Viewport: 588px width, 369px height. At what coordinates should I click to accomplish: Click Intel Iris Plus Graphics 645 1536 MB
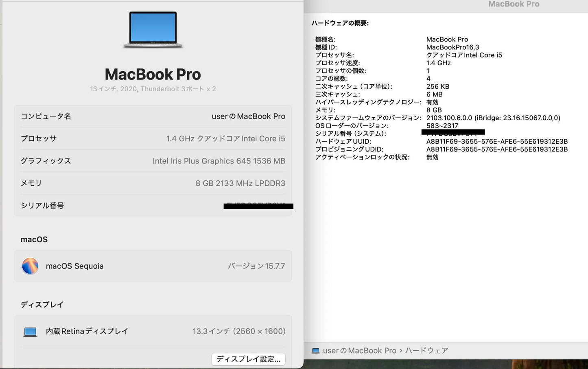pyautogui.click(x=219, y=161)
